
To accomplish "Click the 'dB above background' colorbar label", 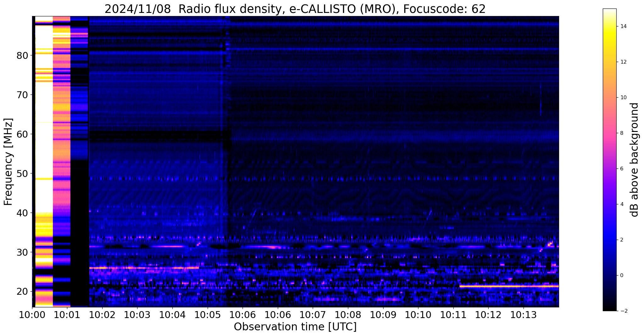I will point(635,160).
